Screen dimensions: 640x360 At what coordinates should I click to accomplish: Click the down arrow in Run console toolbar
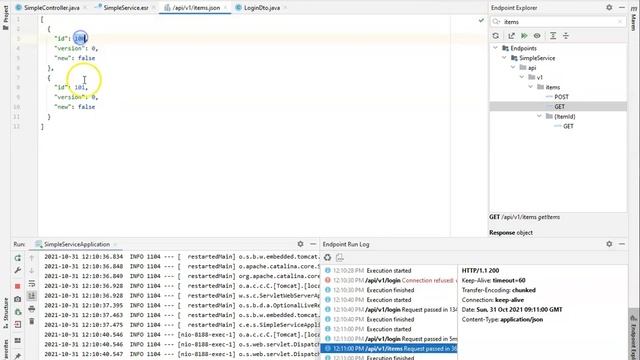pyautogui.click(x=31, y=270)
